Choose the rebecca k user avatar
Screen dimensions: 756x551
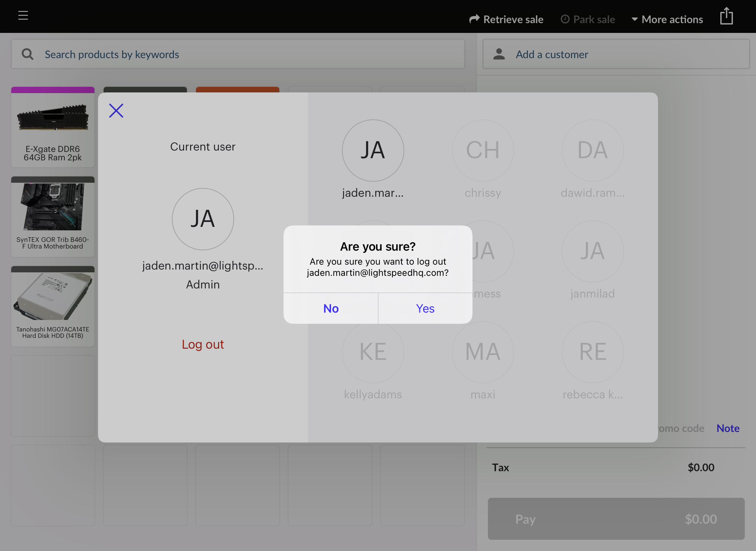[593, 352]
